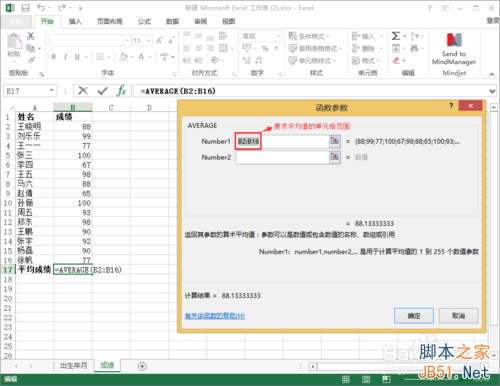The image size is (500, 386).
Task: Click the Find and Select binoculars icon
Action: 414,48
